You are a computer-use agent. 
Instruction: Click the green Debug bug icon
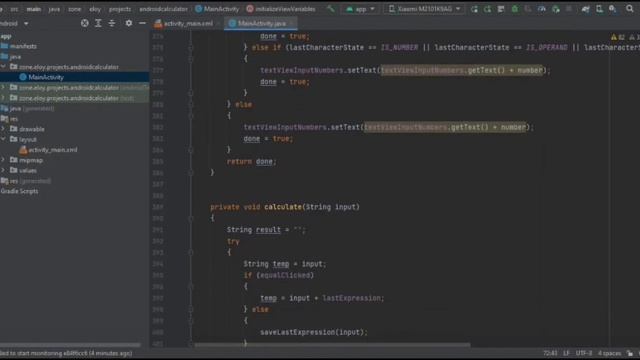[x=515, y=9]
